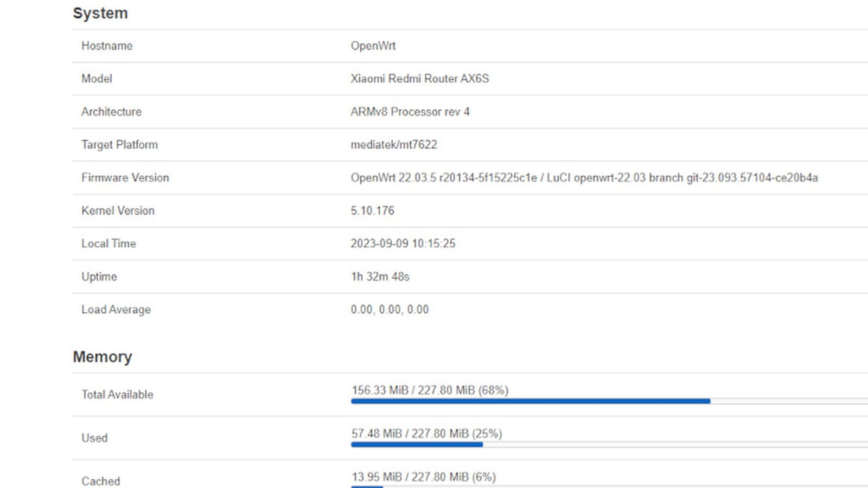Click the Used memory label
The height and width of the screenshot is (488, 868).
click(x=94, y=438)
